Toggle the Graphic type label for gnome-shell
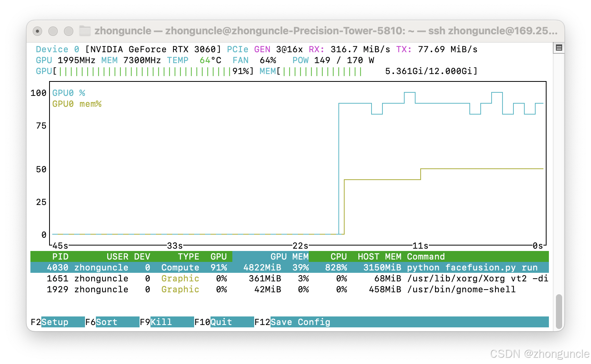 pos(180,289)
